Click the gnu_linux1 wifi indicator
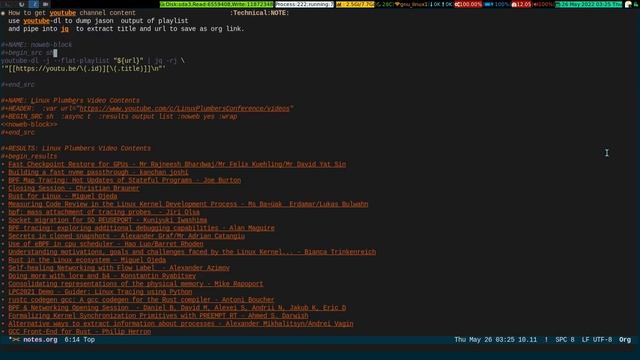The height and width of the screenshot is (360, 640). click(x=412, y=4)
